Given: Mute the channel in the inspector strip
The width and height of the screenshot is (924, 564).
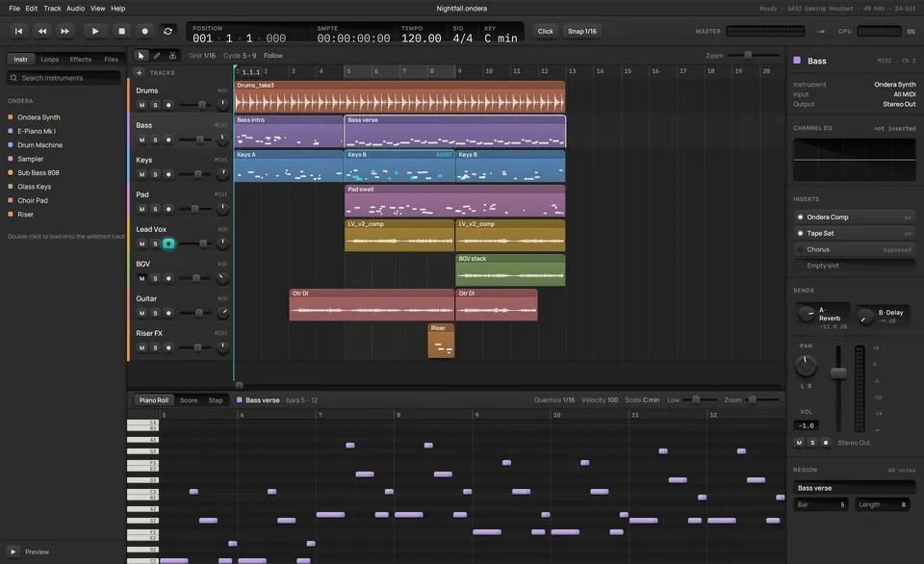Looking at the screenshot, I should [799, 443].
